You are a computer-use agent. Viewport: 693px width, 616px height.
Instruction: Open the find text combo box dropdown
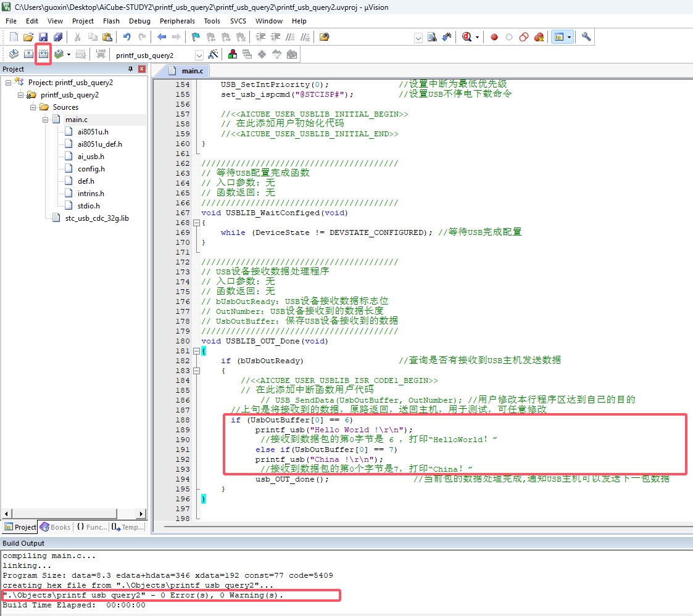point(418,38)
